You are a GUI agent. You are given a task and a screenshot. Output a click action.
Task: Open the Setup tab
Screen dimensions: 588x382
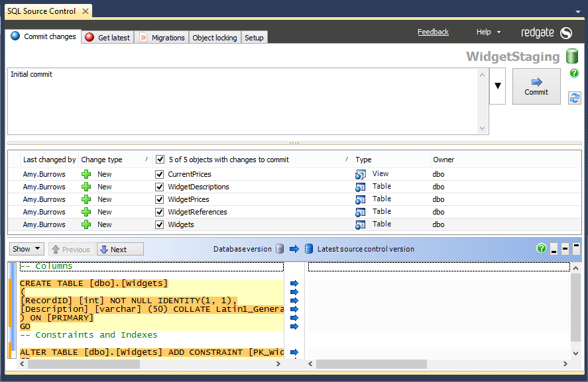click(x=255, y=38)
